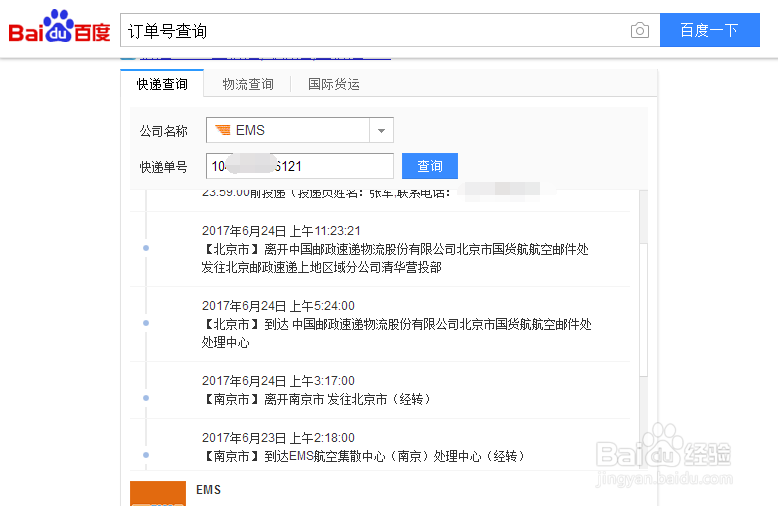
Task: Open camera image search icon
Action: click(640, 30)
